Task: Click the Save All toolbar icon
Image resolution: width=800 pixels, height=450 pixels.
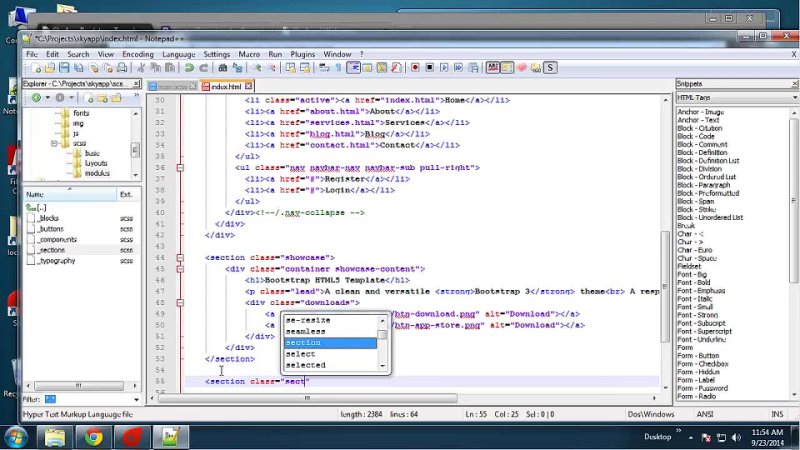Action: (x=79, y=68)
